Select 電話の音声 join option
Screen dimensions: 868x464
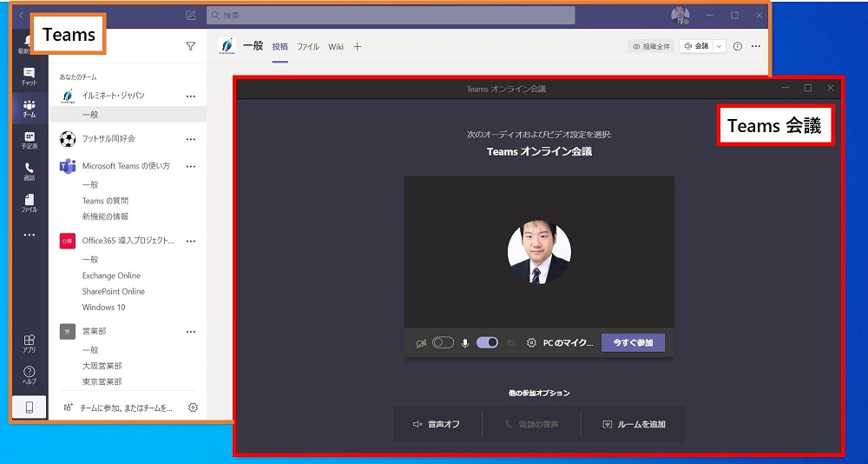pos(531,424)
